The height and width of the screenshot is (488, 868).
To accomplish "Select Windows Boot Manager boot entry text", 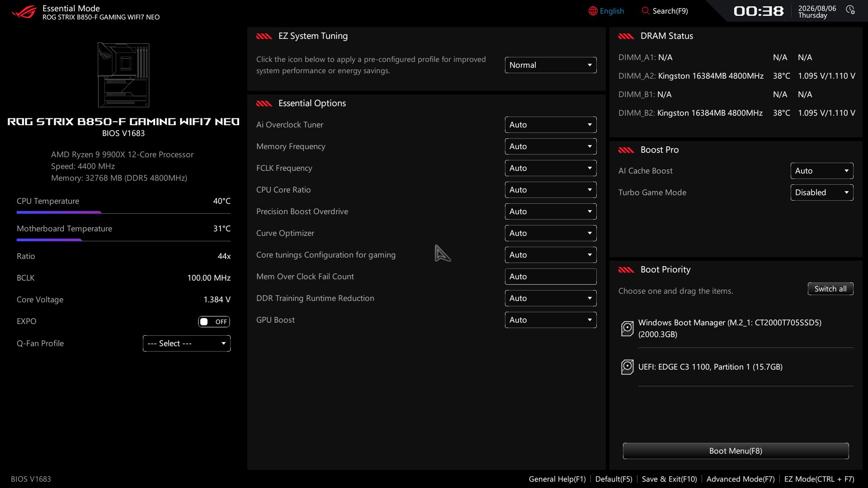I will [x=730, y=328].
